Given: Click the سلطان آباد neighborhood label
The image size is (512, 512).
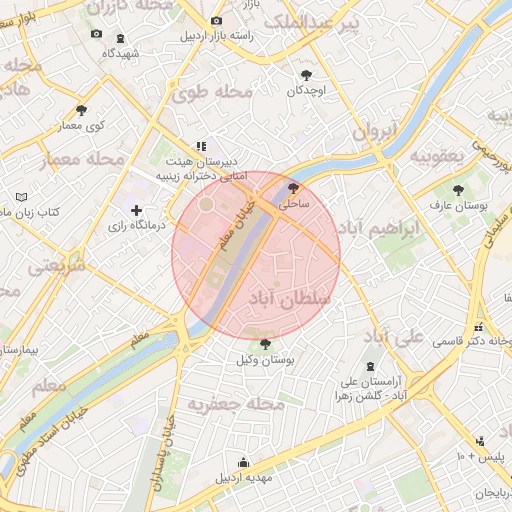Looking at the screenshot, I should tap(290, 299).
